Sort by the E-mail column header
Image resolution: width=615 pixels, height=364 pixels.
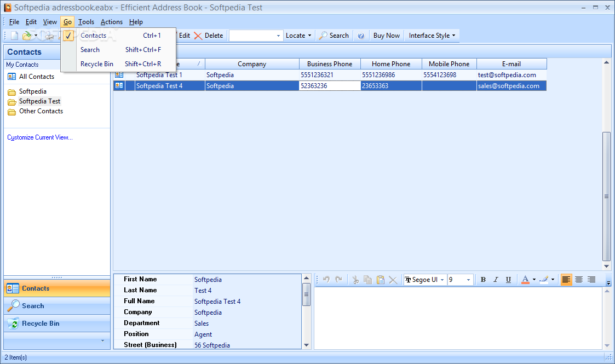(511, 64)
